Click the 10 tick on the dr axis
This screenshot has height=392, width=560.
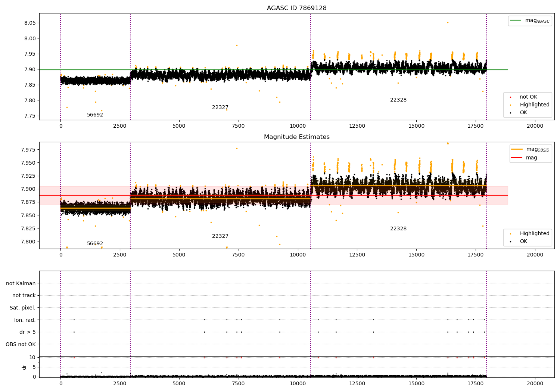[32, 357]
